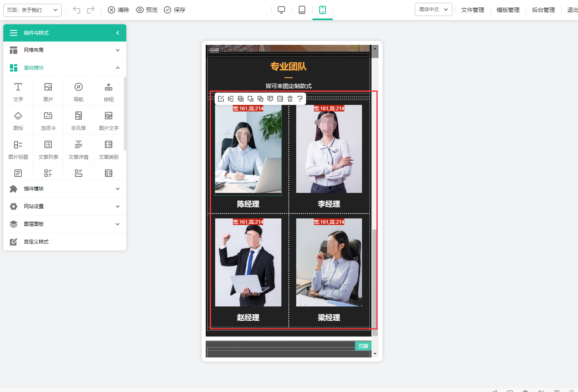Open the 简体中文 language dropdown
Screen dimensions: 578x392
click(x=433, y=9)
